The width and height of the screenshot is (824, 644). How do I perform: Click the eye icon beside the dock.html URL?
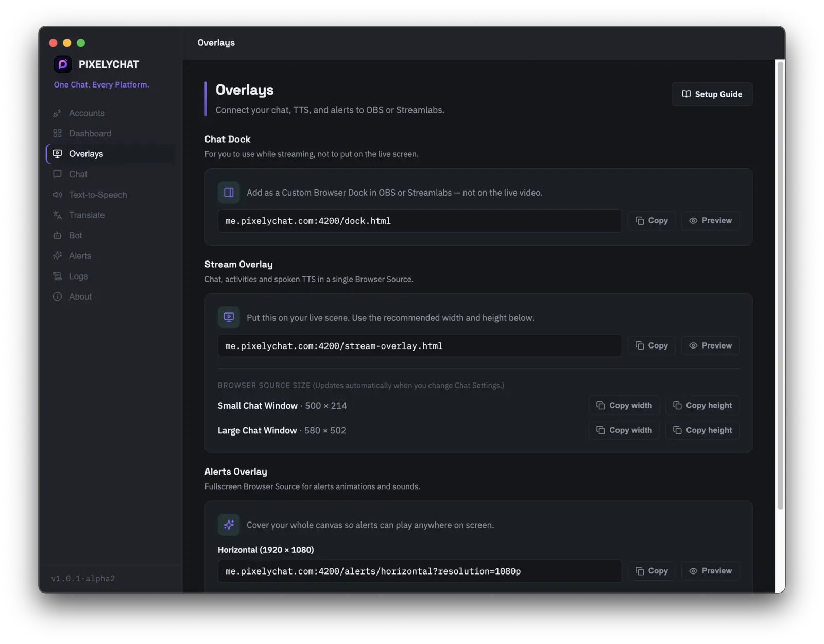[x=693, y=221]
